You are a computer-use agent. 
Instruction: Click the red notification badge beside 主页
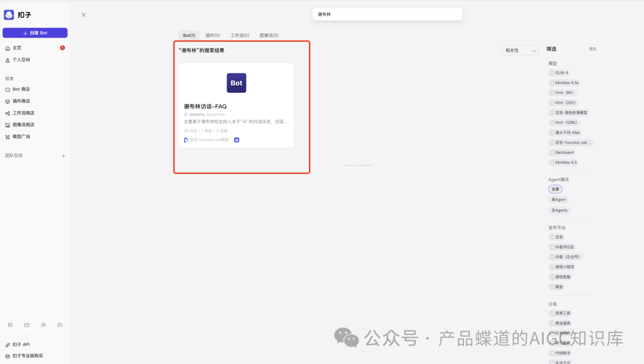(x=63, y=48)
